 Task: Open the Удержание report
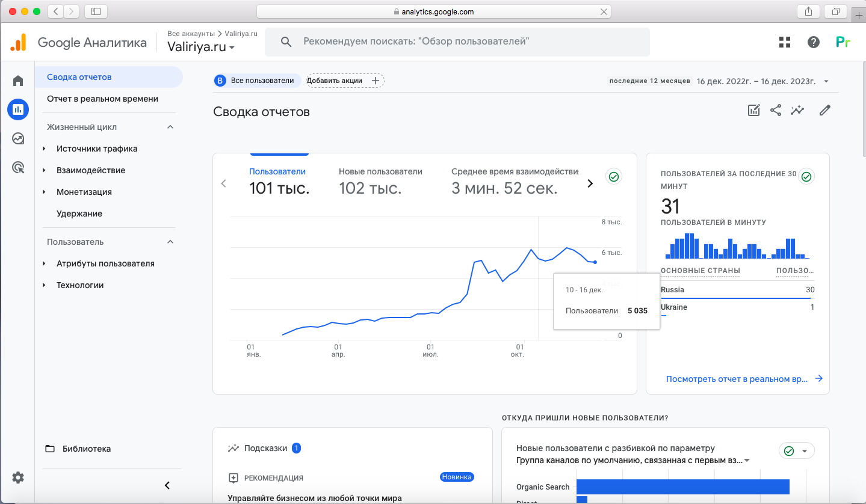pos(79,214)
